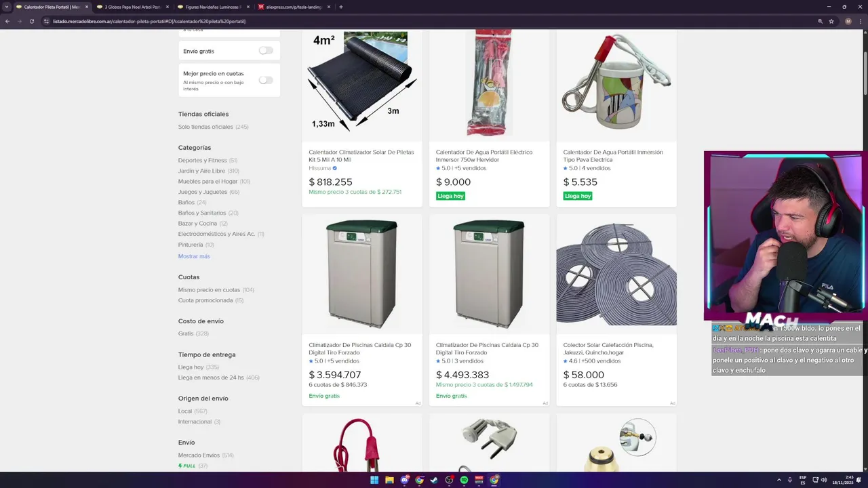The width and height of the screenshot is (868, 488).
Task: Click the $ 58.000 price
Action: pyautogui.click(x=583, y=375)
